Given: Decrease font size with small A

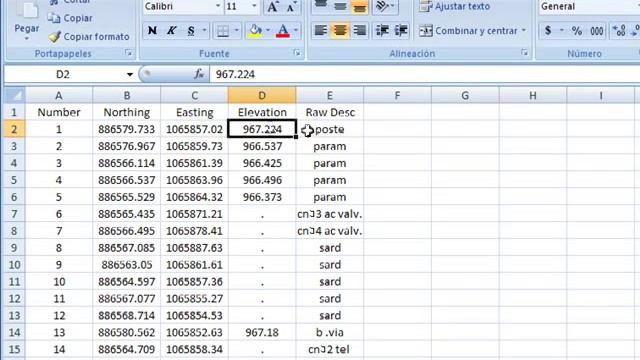Looking at the screenshot, I should tap(291, 7).
